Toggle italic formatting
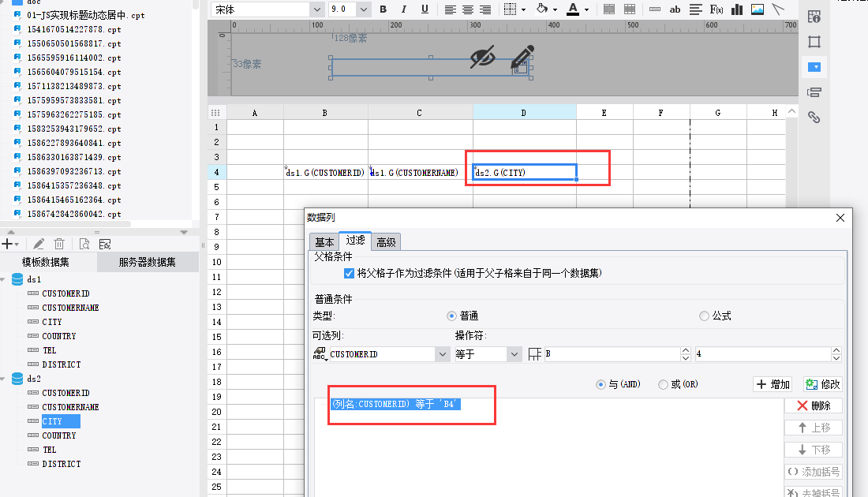Screen dimensions: 868x497 pos(403,9)
